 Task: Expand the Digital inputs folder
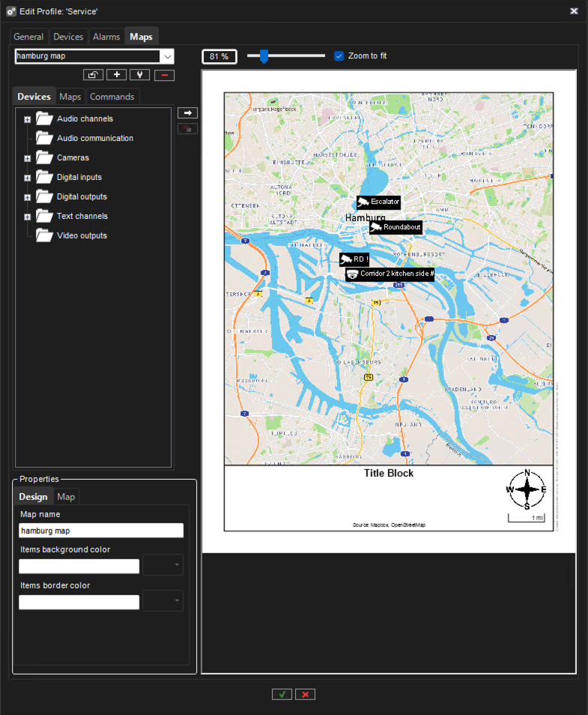[28, 178]
